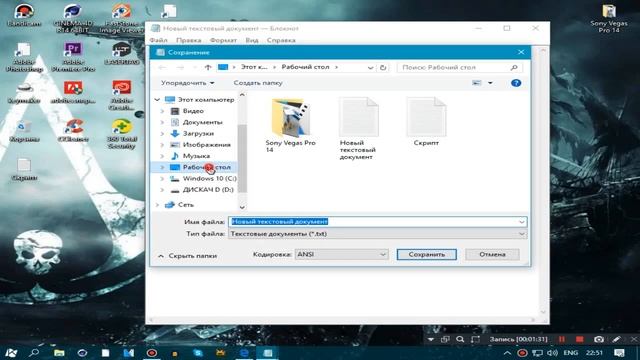The width and height of the screenshot is (640, 360).
Task: Stop the recording with the red square button
Action: 580,339
